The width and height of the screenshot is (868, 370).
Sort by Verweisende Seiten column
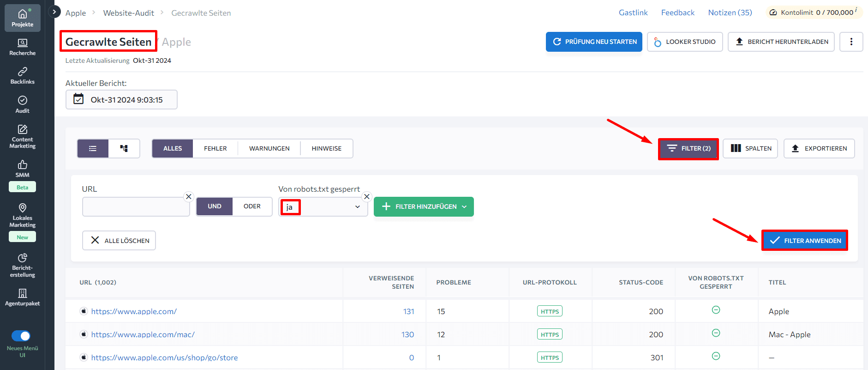pos(391,282)
